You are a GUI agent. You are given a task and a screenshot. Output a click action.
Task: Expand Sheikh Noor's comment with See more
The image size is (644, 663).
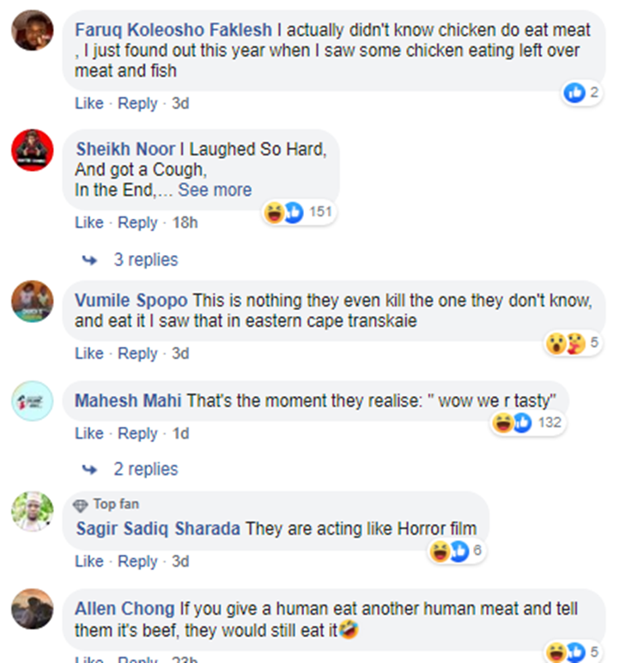tap(215, 190)
